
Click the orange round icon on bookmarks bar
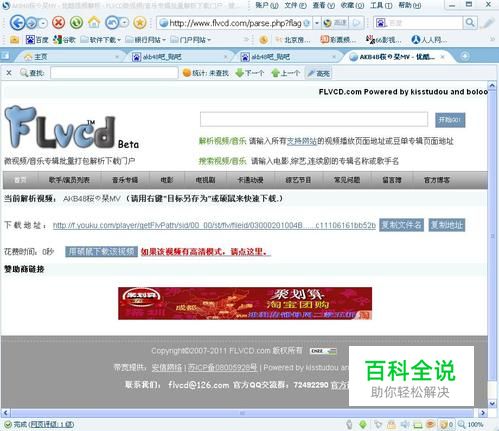263,40
